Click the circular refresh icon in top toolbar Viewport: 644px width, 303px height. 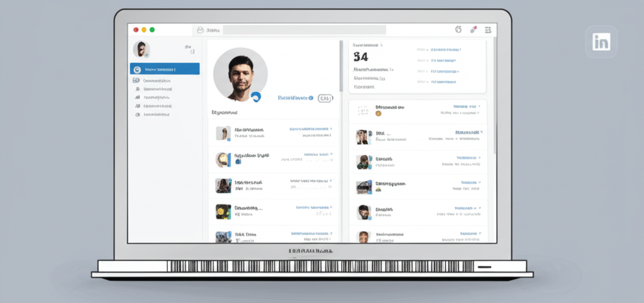point(457,30)
